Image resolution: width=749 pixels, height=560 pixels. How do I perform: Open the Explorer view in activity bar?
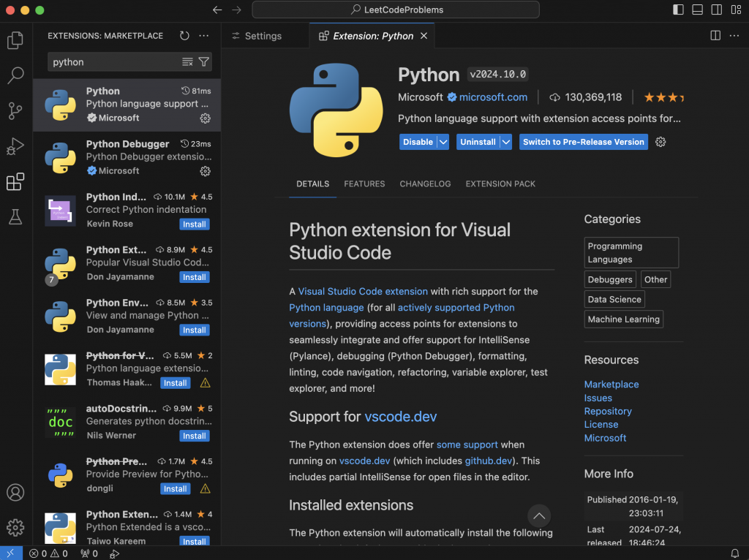(15, 40)
